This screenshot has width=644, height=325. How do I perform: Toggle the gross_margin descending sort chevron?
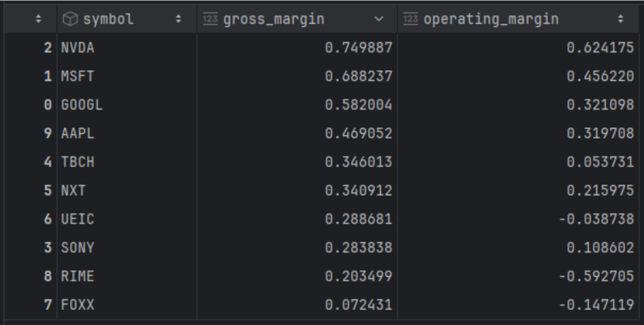(x=379, y=19)
